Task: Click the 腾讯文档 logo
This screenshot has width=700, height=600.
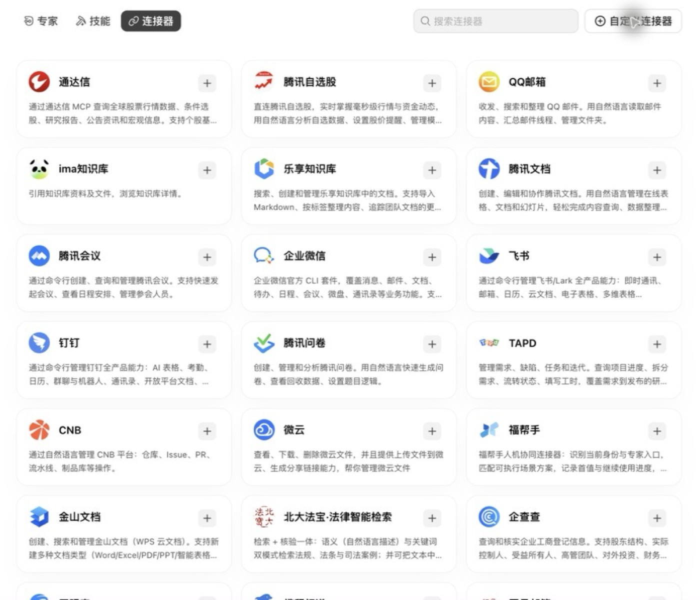Action: [489, 169]
